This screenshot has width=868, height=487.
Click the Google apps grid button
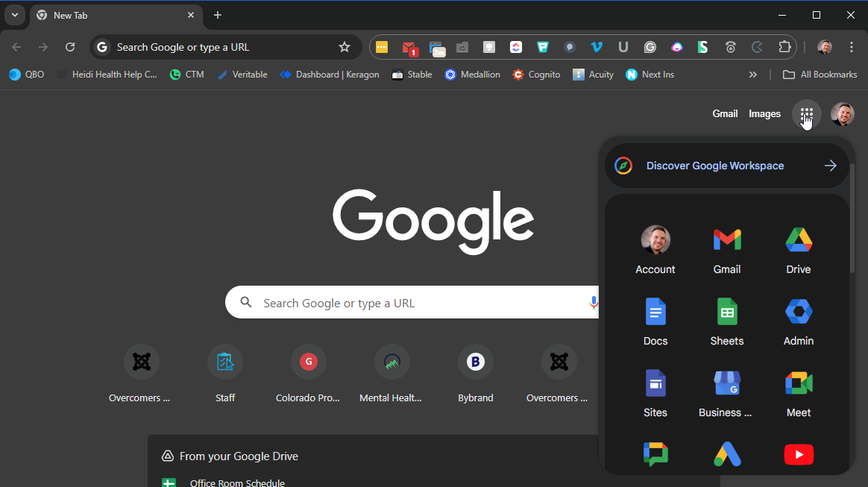pyautogui.click(x=807, y=114)
